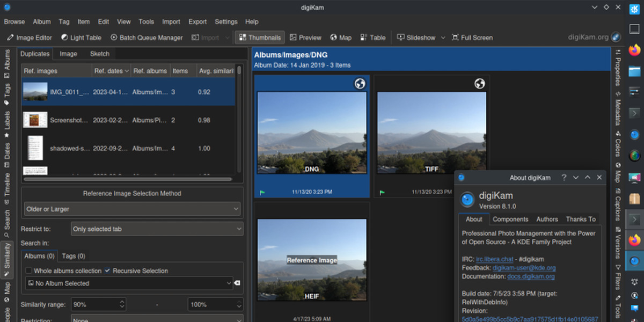Click the horizontal scrollbar under duplicates list
Screen dimensions: 644x322
[128, 179]
